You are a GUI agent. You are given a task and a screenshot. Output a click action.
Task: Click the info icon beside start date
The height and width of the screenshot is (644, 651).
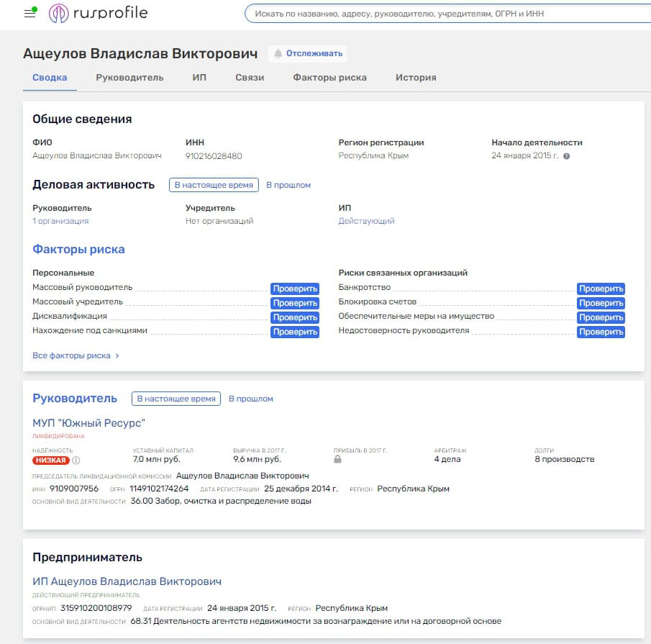[x=566, y=156]
